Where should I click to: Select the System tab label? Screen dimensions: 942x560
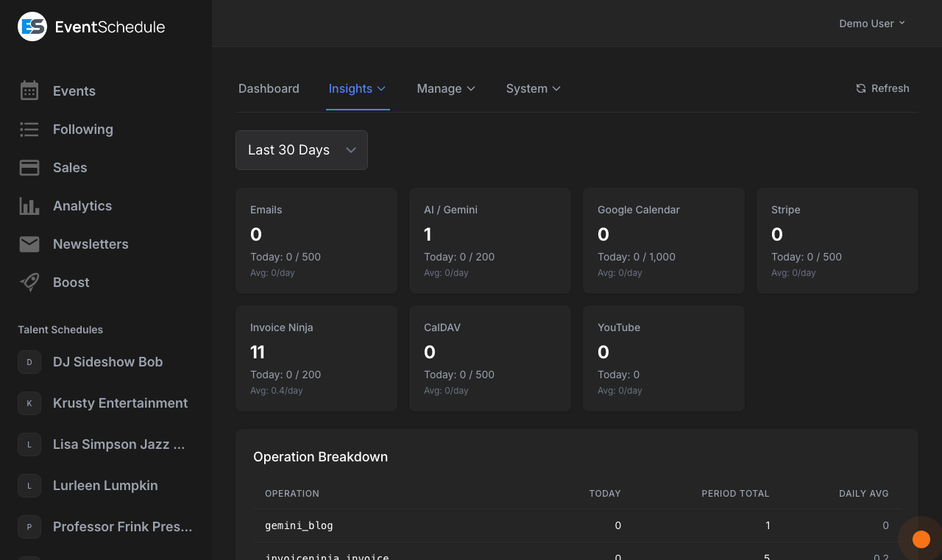point(527,88)
